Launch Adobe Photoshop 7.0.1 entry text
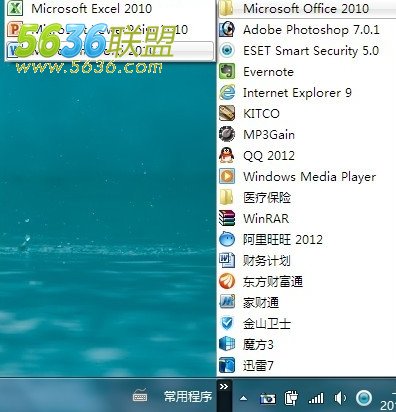Screen dimensions: 396x412 (x=311, y=30)
